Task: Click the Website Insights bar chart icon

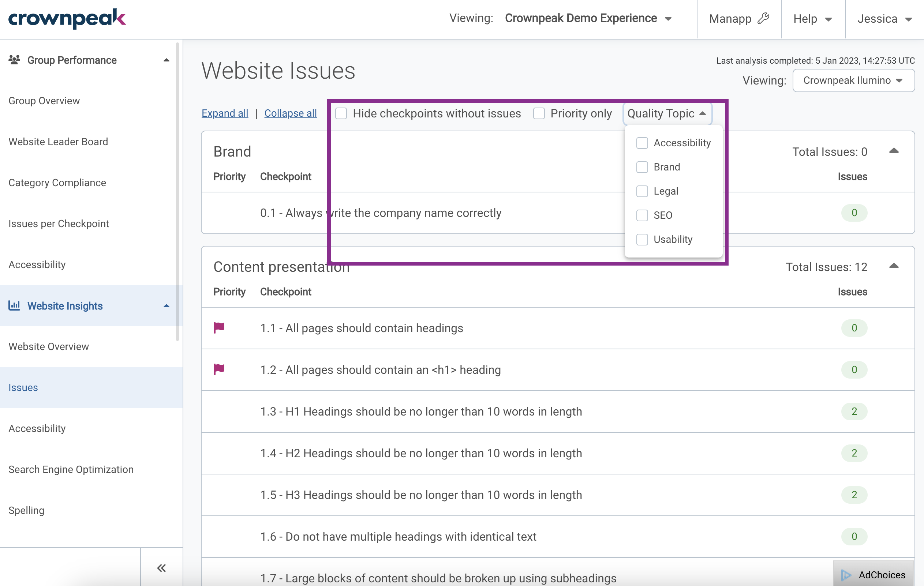Action: tap(14, 306)
